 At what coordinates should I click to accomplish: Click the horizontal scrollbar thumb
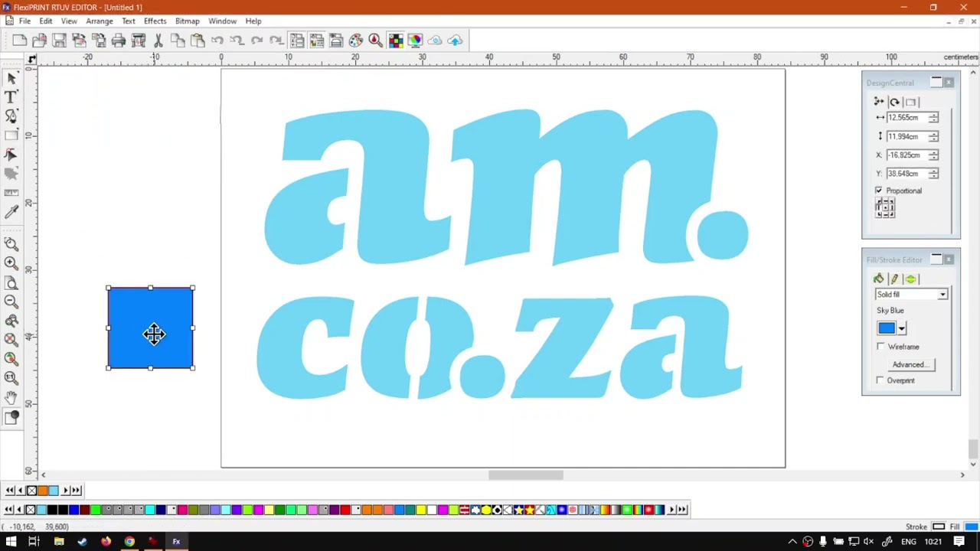click(x=526, y=475)
